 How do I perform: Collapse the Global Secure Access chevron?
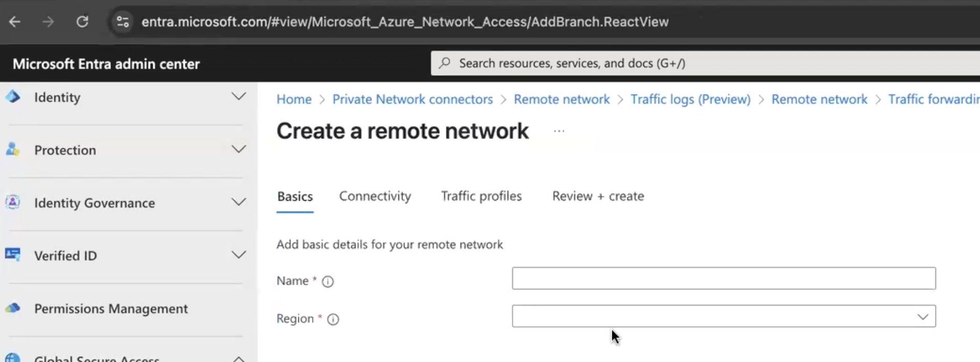click(x=238, y=358)
